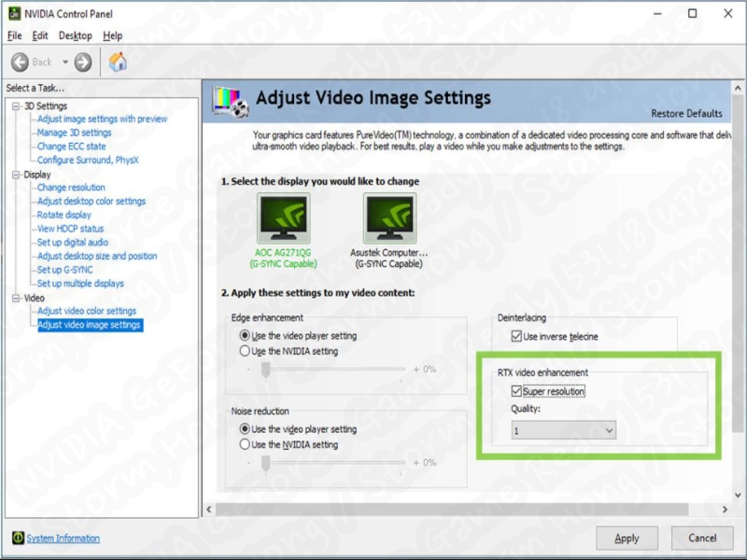Screen dimensions: 747x560
Task: Open Set up digital audio
Action: click(73, 243)
